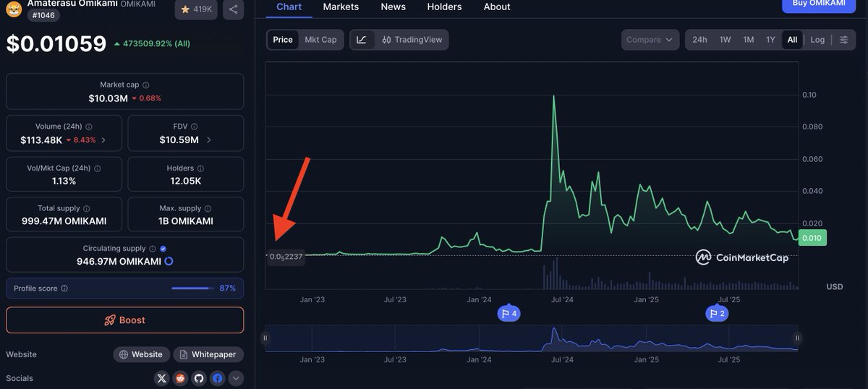The height and width of the screenshot is (389, 868).
Task: Click Circulating supply info icon
Action: [152, 249]
